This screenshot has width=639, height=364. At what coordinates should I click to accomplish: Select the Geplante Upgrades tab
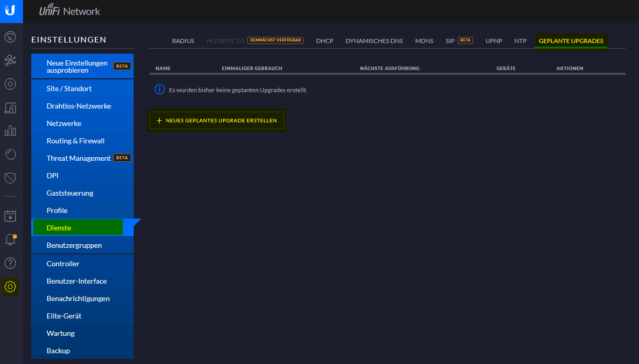click(x=571, y=41)
